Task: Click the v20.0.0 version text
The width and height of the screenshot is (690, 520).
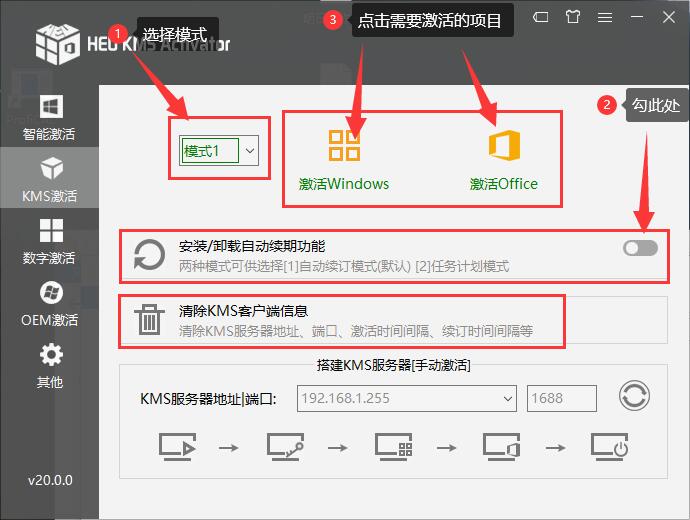Action: (50, 480)
